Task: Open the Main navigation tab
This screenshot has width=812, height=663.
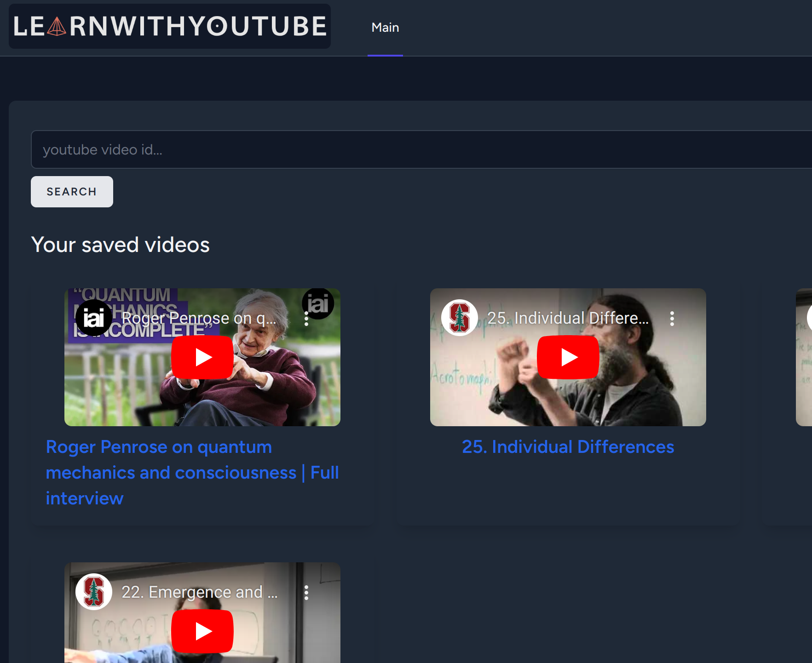Action: [x=385, y=28]
